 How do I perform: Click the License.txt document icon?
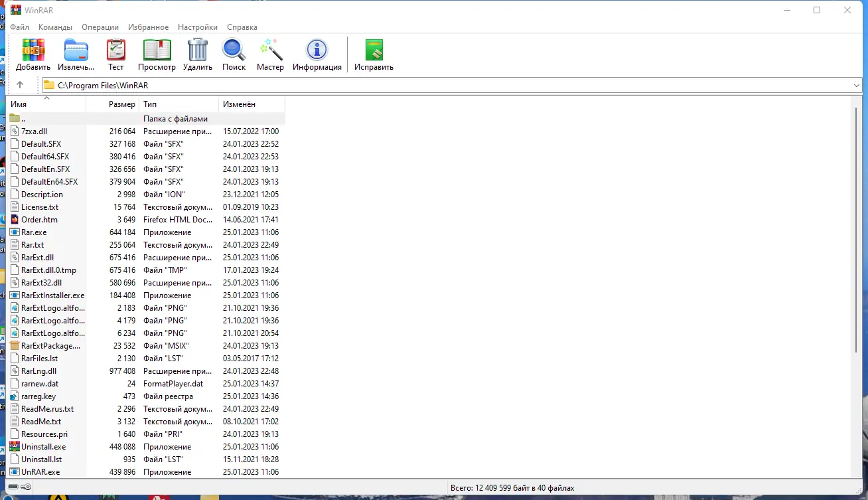coord(15,207)
